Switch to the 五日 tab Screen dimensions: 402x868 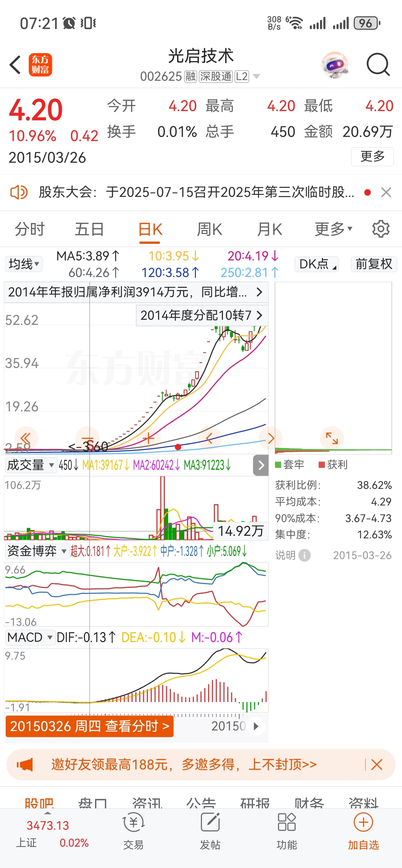(89, 229)
